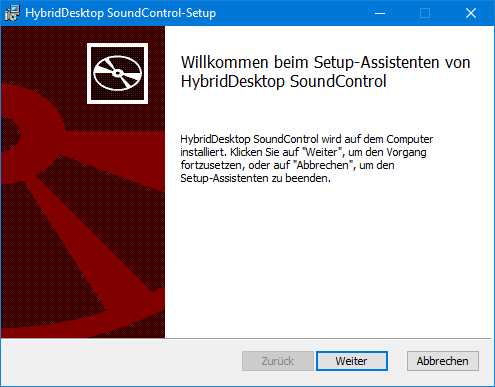Click the paragraph starting 'HybridDesktop SoundControl wird auf'
This screenshot has height=387, width=495.
tap(307, 159)
